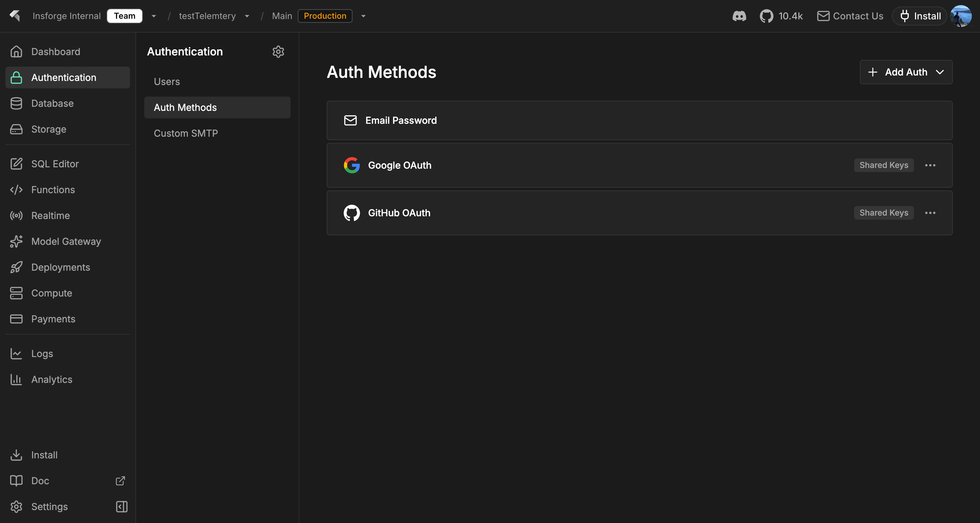Expand the testTelemtery project dropdown
The height and width of the screenshot is (523, 980).
[x=247, y=16]
